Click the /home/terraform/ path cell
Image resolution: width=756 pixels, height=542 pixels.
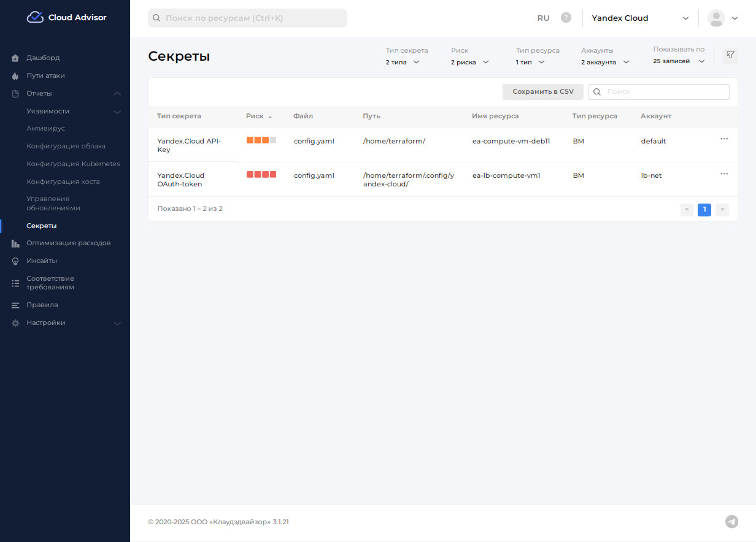(x=394, y=142)
